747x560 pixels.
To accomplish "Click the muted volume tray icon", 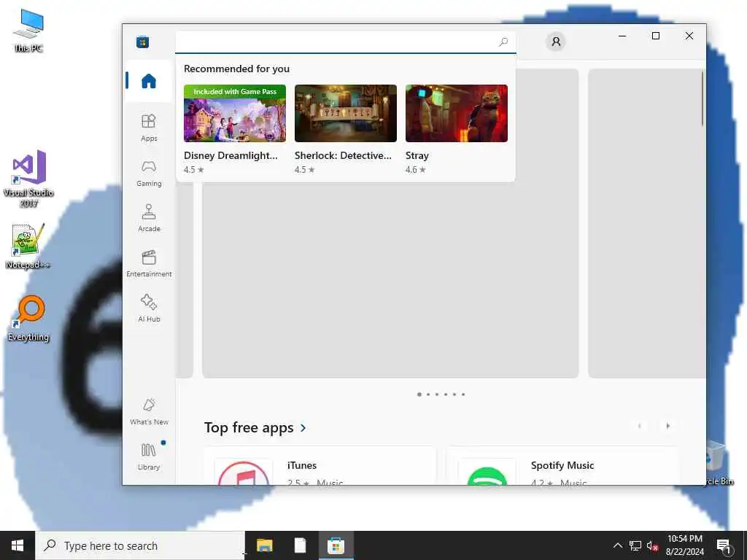I will point(652,545).
